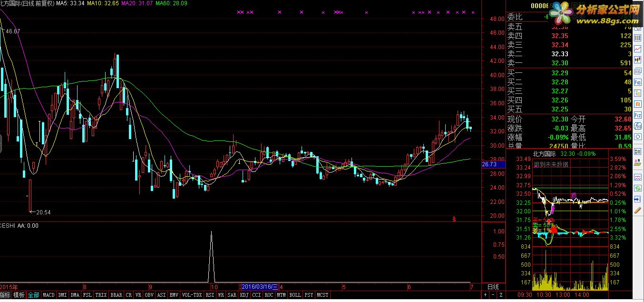The width and height of the screenshot is (644, 302).
Task: Click the blue export arrow icon
Action: [x=637, y=199]
